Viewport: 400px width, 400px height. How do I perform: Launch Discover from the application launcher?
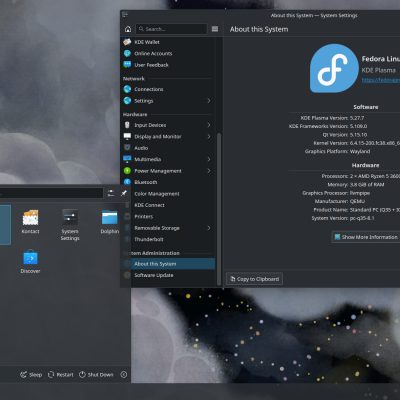click(x=30, y=262)
